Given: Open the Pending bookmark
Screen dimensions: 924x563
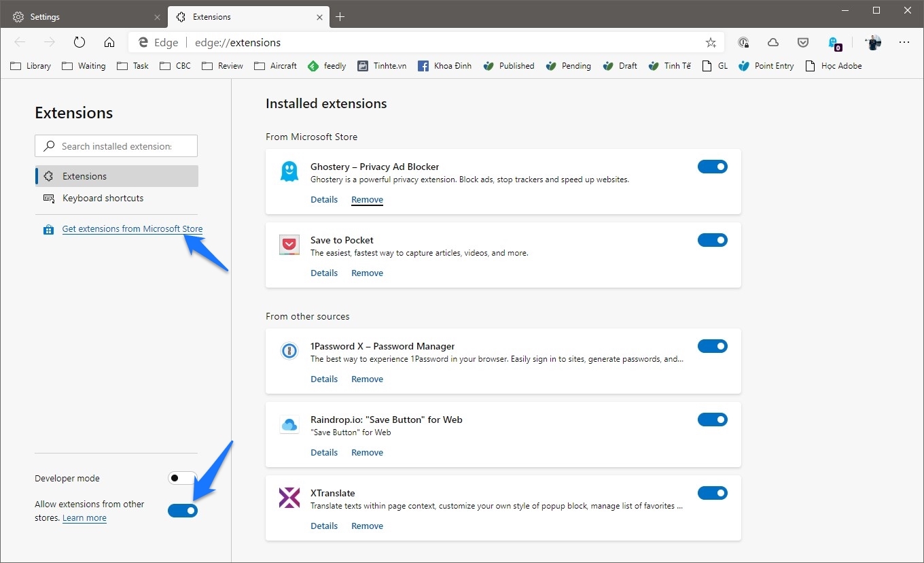Looking at the screenshot, I should [568, 66].
